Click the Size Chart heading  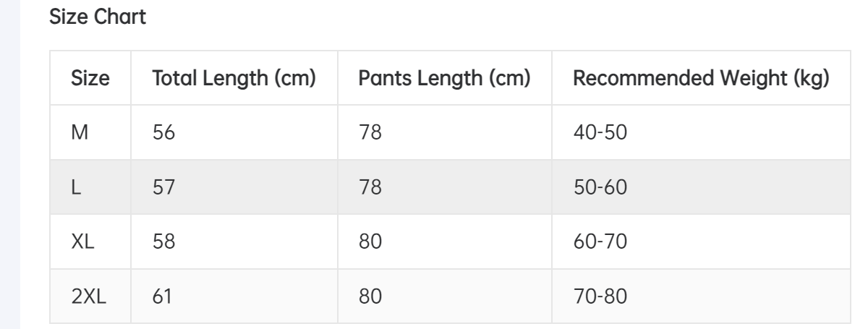(98, 19)
